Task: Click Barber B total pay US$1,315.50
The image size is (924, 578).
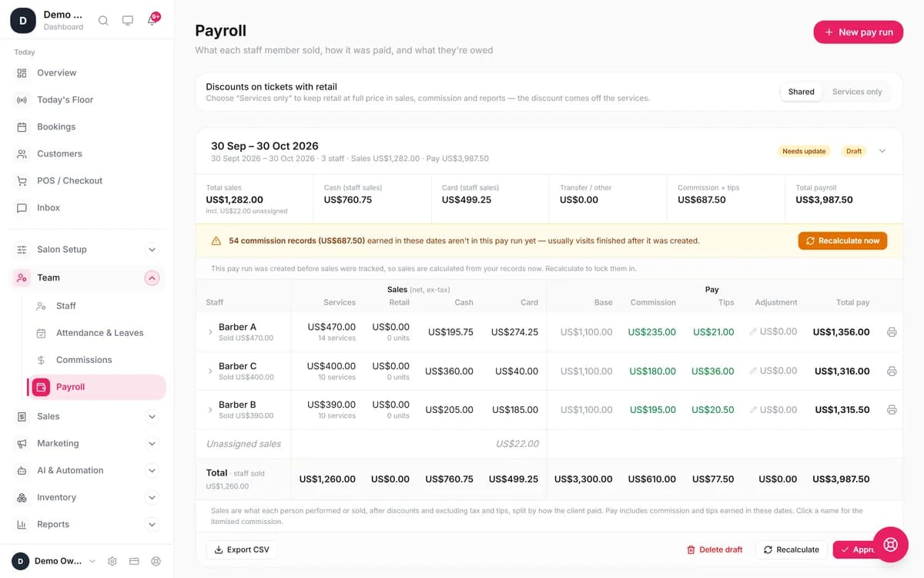Action: (x=842, y=409)
